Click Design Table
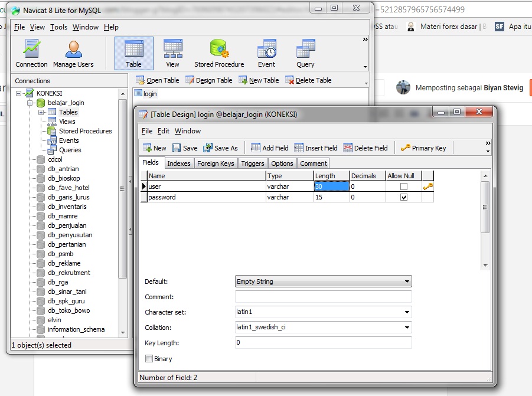 pyautogui.click(x=209, y=80)
